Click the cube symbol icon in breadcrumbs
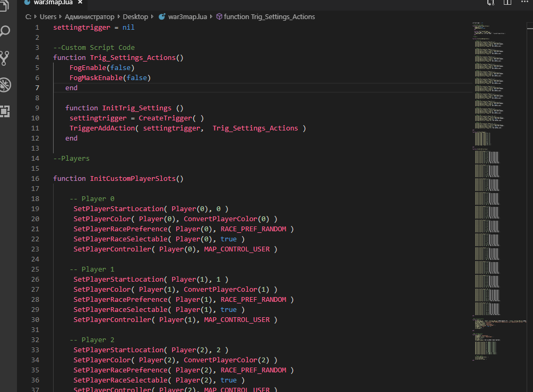Screen dimensions: 533x392 [219, 17]
